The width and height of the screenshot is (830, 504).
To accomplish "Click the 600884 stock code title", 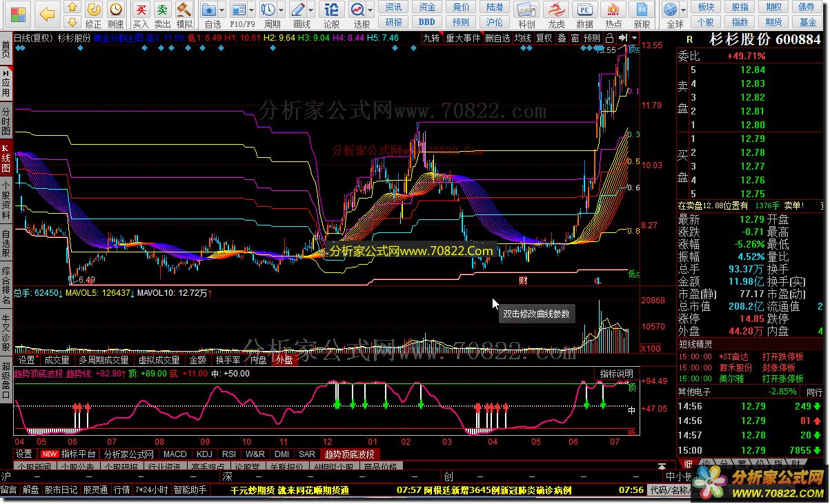I will pyautogui.click(x=798, y=39).
